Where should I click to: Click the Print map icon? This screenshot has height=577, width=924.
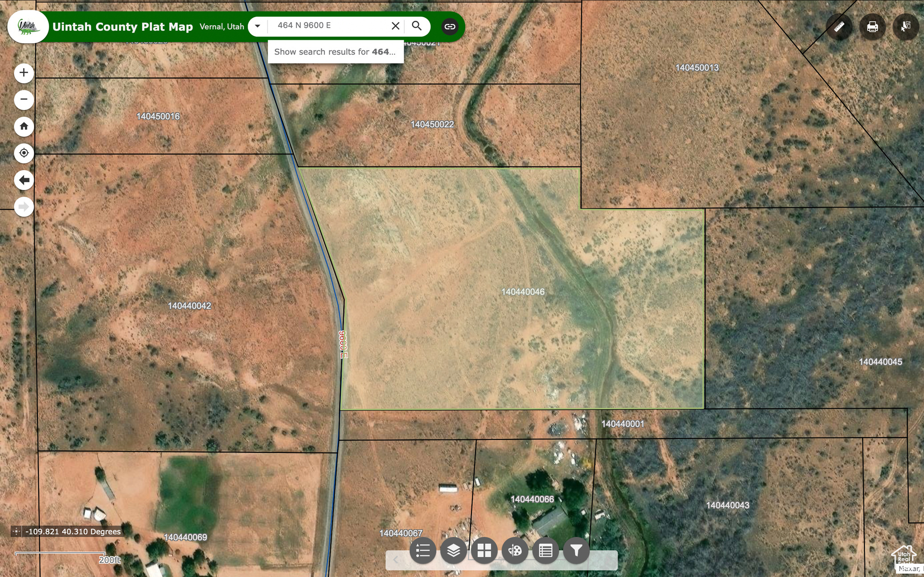click(x=872, y=27)
